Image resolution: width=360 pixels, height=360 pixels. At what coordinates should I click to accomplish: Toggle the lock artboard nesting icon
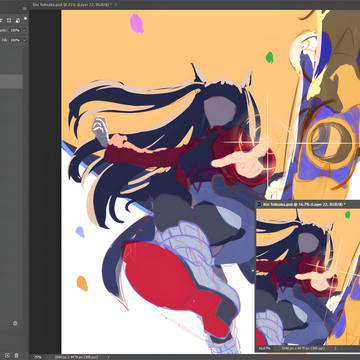coord(9,21)
